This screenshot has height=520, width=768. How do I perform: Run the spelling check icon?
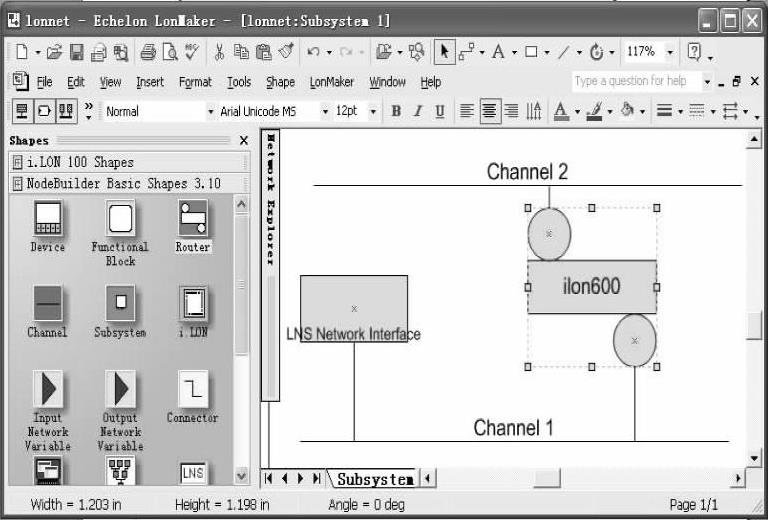click(192, 51)
